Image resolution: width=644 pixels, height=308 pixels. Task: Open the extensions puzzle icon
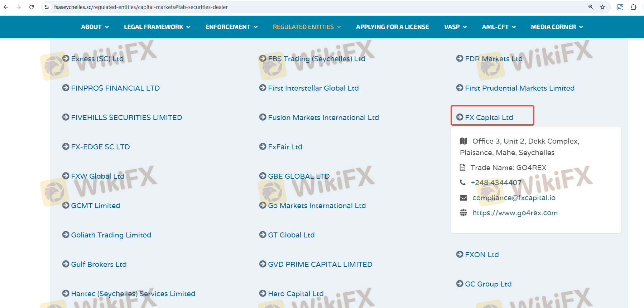633,7
